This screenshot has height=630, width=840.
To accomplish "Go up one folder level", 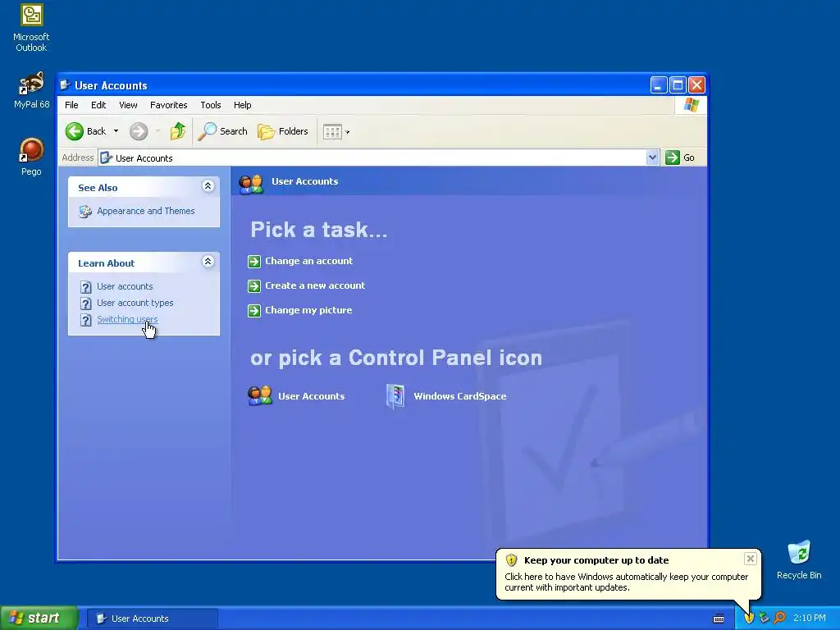I will [178, 131].
